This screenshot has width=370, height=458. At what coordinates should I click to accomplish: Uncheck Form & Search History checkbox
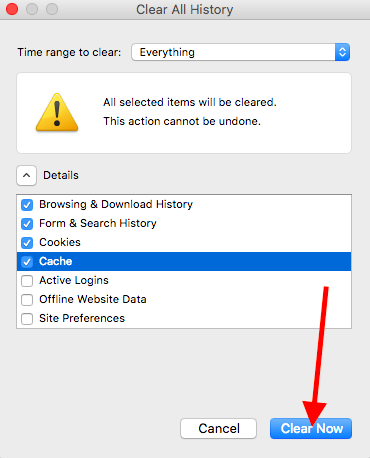click(x=27, y=224)
